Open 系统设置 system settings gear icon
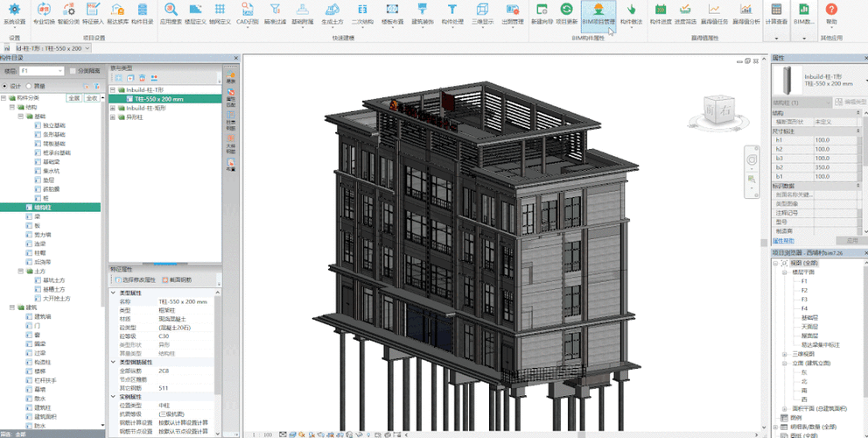The image size is (868, 438). tap(14, 10)
